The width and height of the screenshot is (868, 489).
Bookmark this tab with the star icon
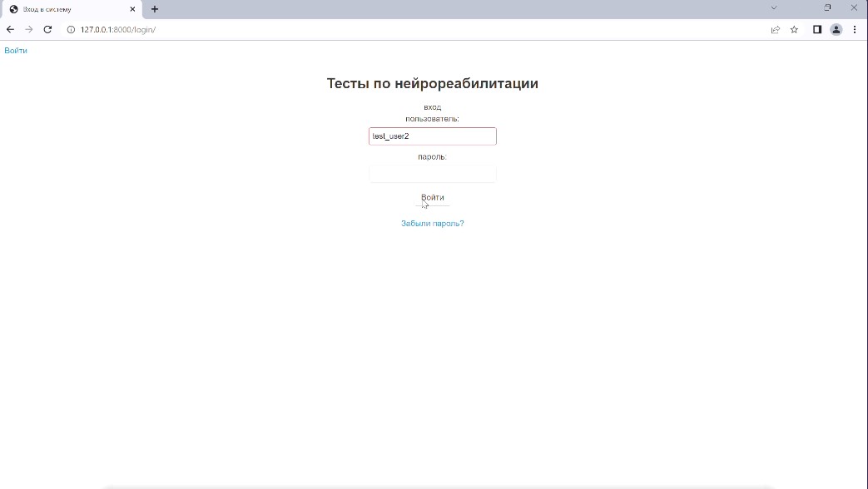pyautogui.click(x=795, y=29)
